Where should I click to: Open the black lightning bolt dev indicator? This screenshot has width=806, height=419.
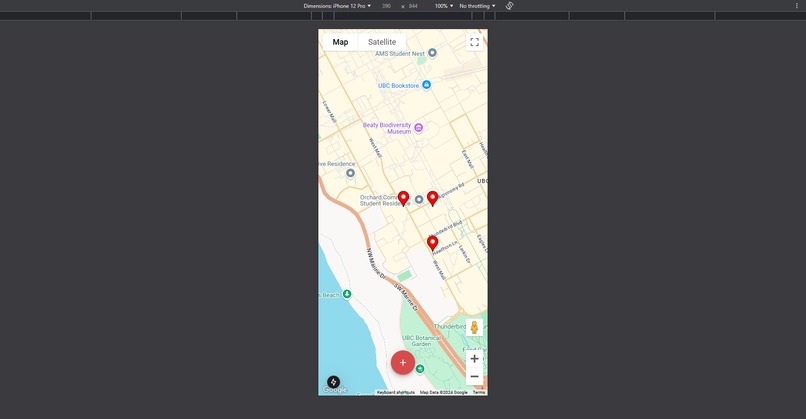point(334,382)
